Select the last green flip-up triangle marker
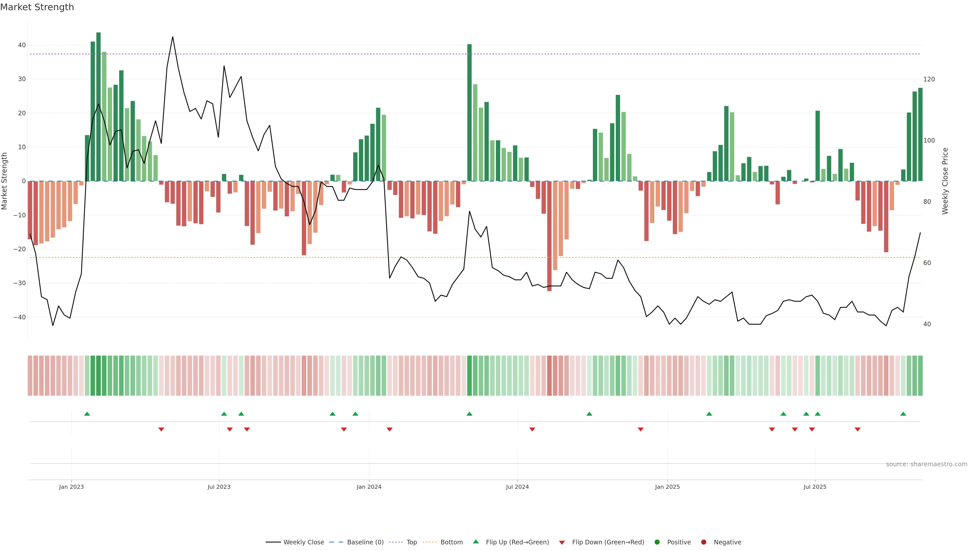Screen dimensions: 980x551 [903, 414]
